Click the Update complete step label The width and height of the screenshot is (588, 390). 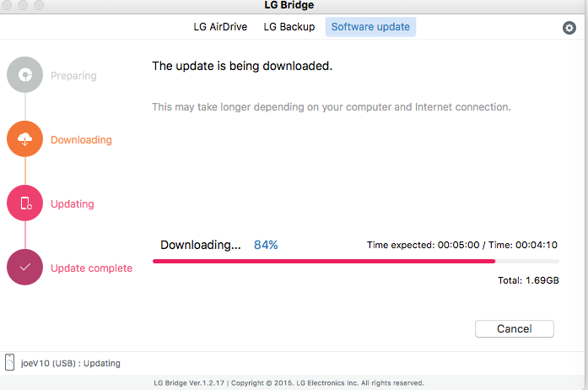(91, 268)
